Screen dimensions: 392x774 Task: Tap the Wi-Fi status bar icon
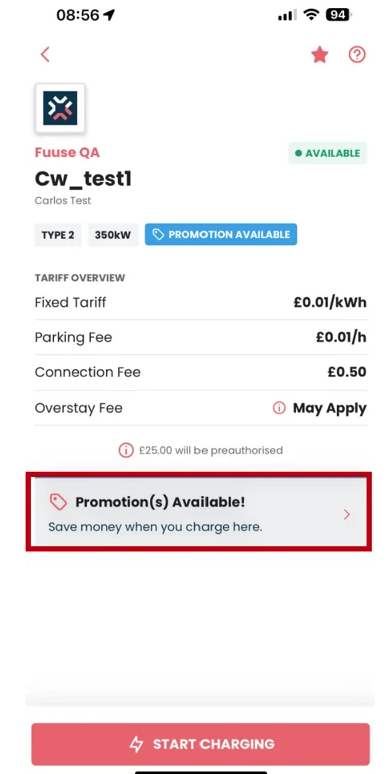point(311,15)
